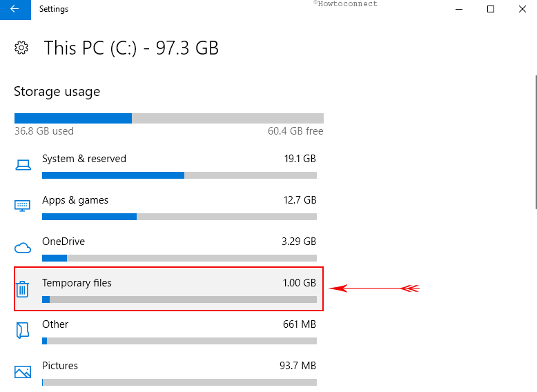
Task: Click the Pictures image icon
Action: 23,372
